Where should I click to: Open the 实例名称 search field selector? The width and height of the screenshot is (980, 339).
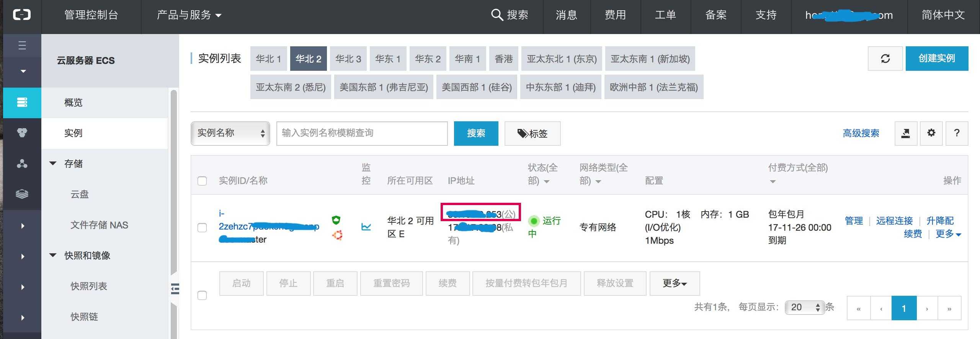point(230,133)
